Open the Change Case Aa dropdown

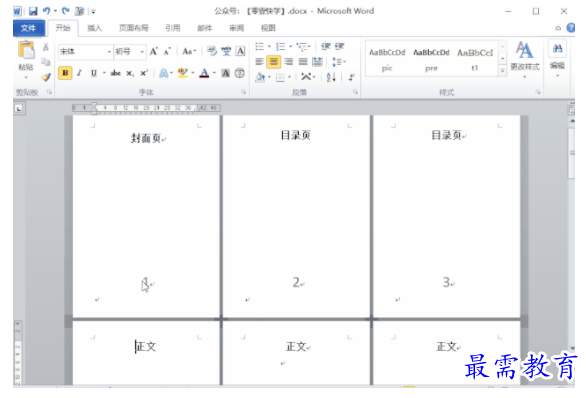189,52
